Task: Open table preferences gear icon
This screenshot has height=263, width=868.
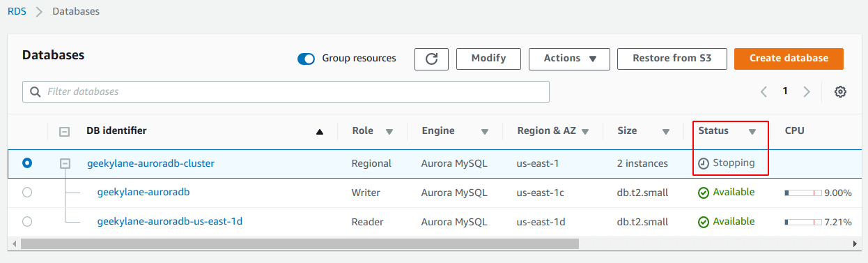Action: pos(840,91)
